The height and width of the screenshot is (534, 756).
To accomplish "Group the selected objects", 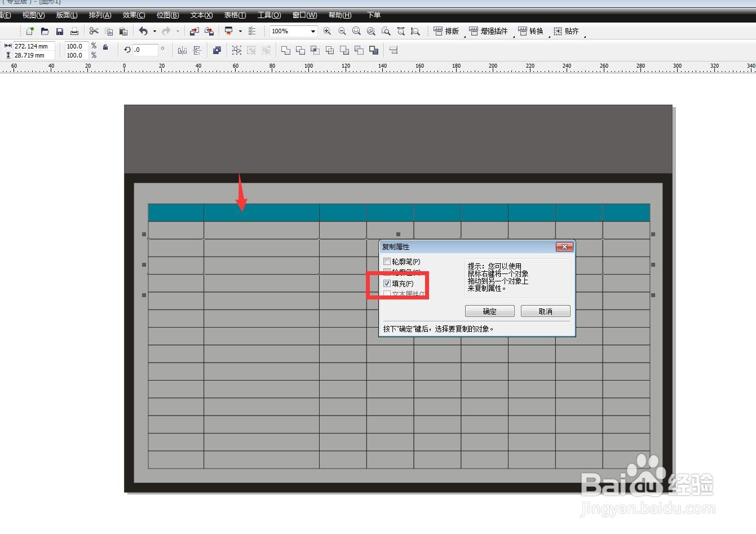I will pyautogui.click(x=237, y=51).
